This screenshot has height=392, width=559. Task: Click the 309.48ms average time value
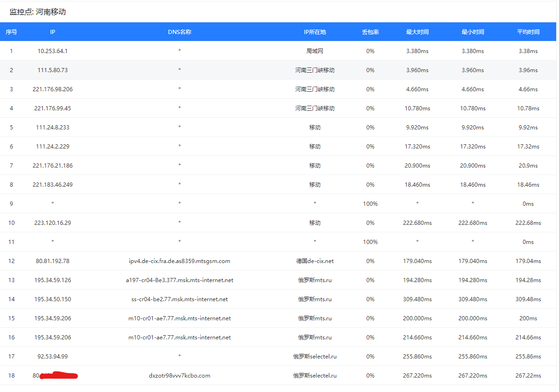(x=528, y=299)
